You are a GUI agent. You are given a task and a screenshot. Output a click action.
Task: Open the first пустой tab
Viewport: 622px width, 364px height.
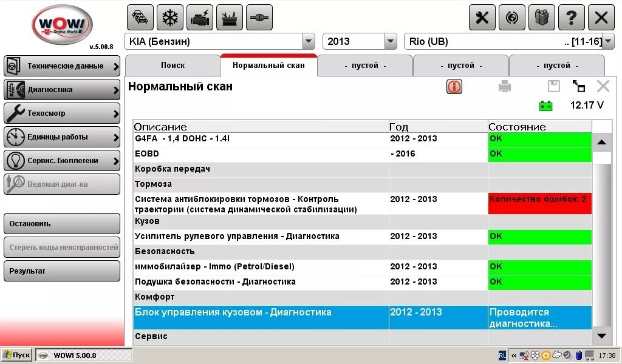point(365,66)
